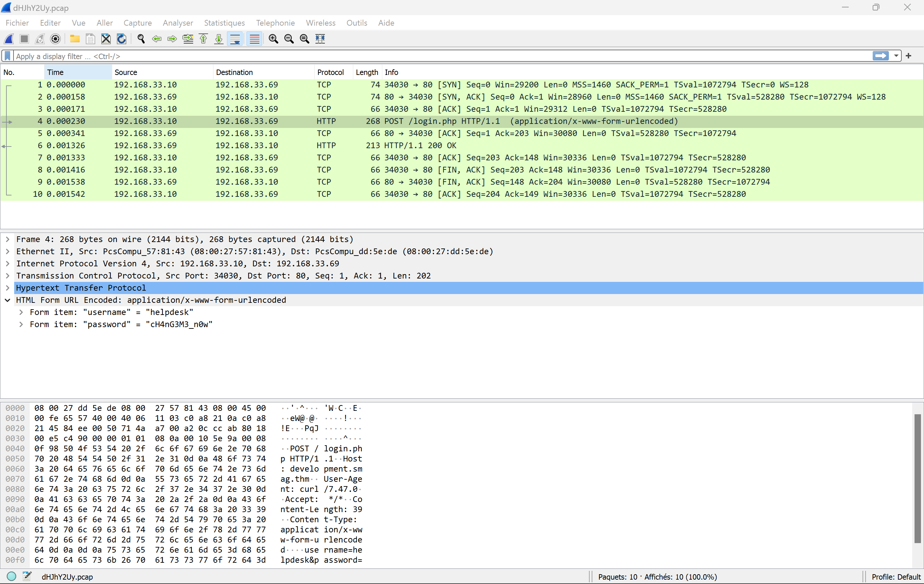
Task: Open the display filter history dropdown arrow
Action: pos(896,56)
